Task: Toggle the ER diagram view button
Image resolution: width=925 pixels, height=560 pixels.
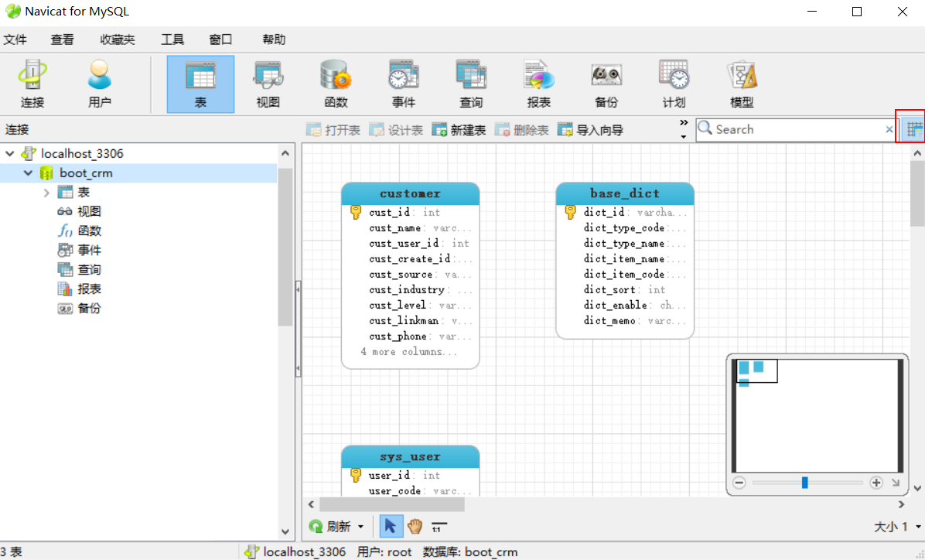Action: [x=913, y=129]
